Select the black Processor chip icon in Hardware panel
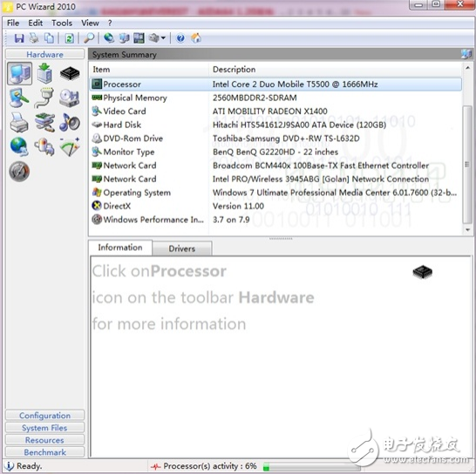Image resolution: width=476 pixels, height=474 pixels. click(x=70, y=73)
